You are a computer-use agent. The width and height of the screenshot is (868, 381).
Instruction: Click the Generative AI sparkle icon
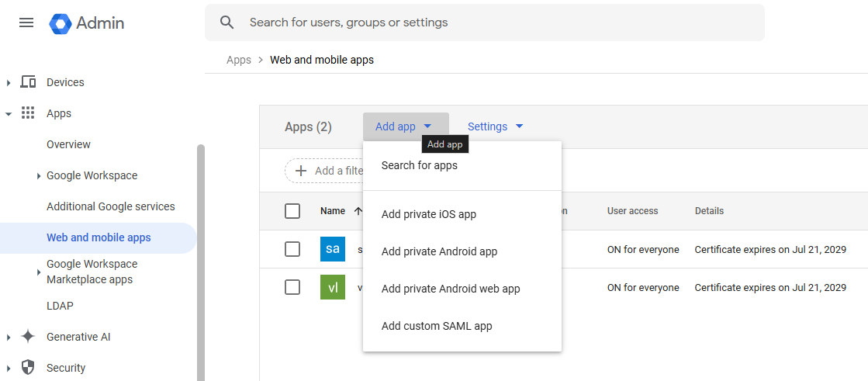(x=28, y=337)
